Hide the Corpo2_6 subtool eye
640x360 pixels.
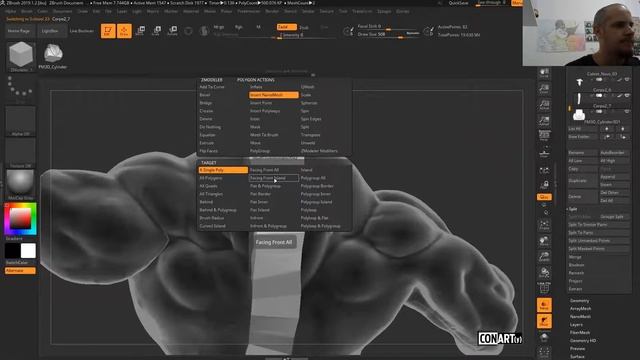627,95
